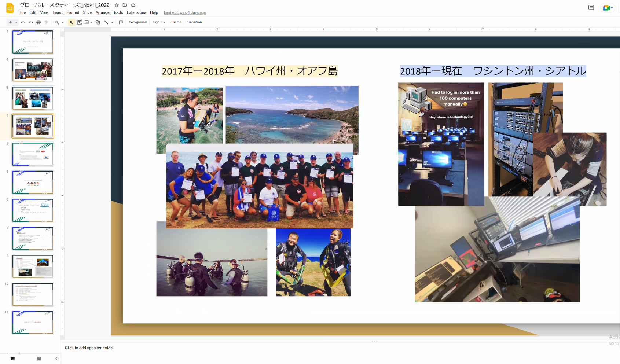Viewport: 620px width, 364px height.
Task: Select the Shape tool icon
Action: [98, 22]
